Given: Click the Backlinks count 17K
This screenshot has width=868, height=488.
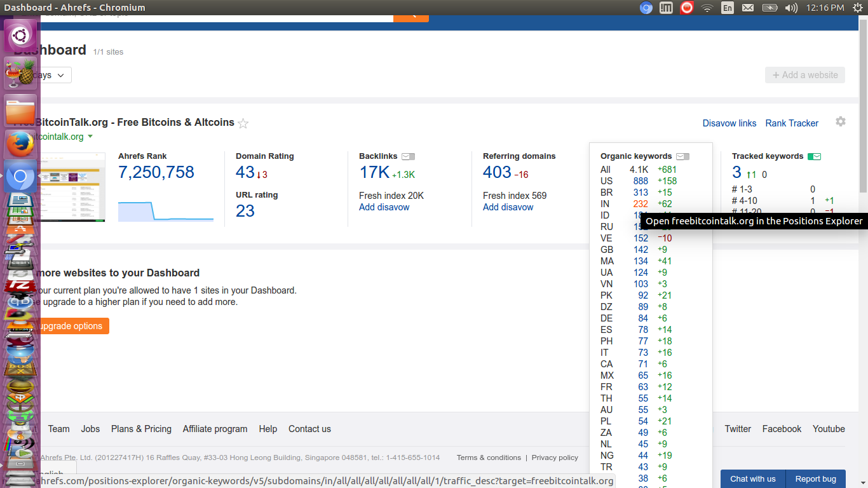Looking at the screenshot, I should point(374,172).
